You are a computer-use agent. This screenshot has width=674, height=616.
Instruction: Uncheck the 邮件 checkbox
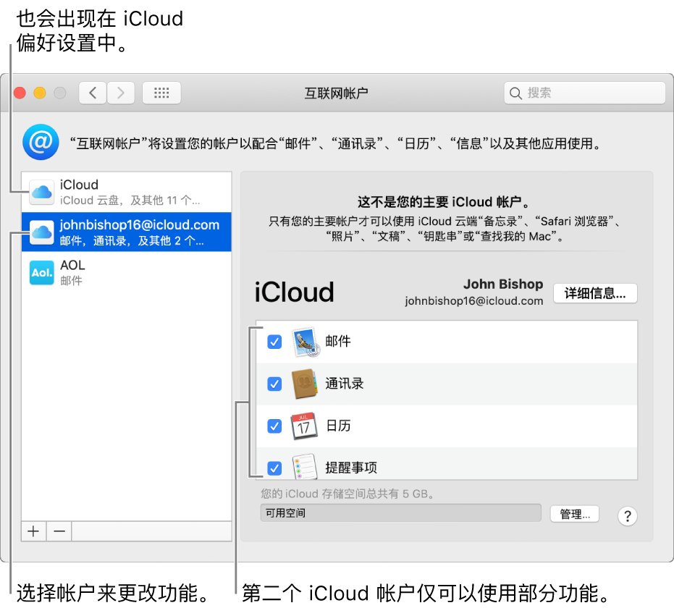click(x=274, y=342)
